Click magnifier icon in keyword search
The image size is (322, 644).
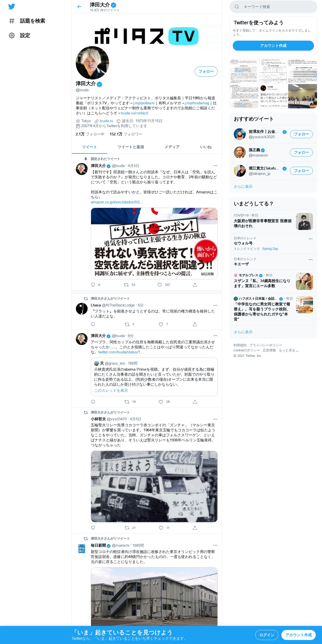(236, 7)
